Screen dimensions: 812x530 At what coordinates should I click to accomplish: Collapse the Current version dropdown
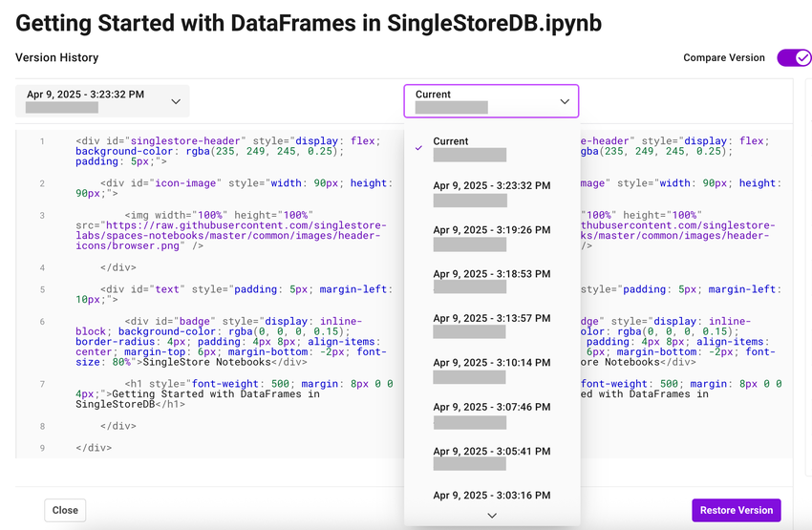(490, 101)
